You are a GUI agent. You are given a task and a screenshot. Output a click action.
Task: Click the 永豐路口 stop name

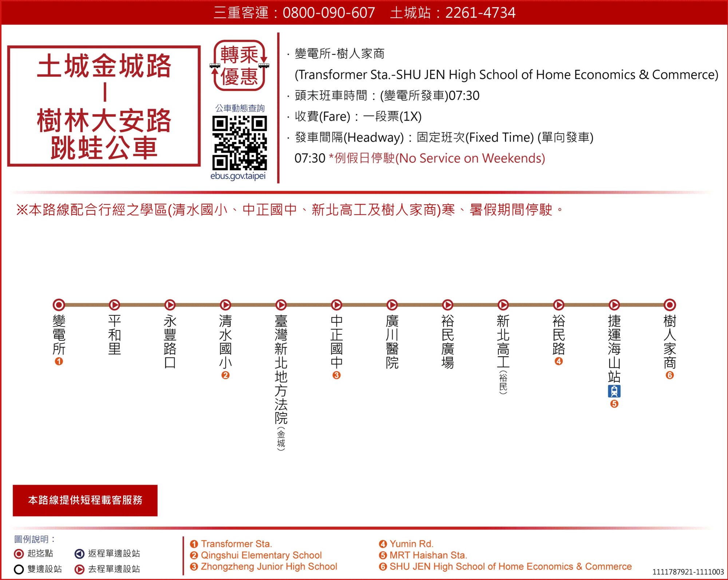[x=170, y=342]
